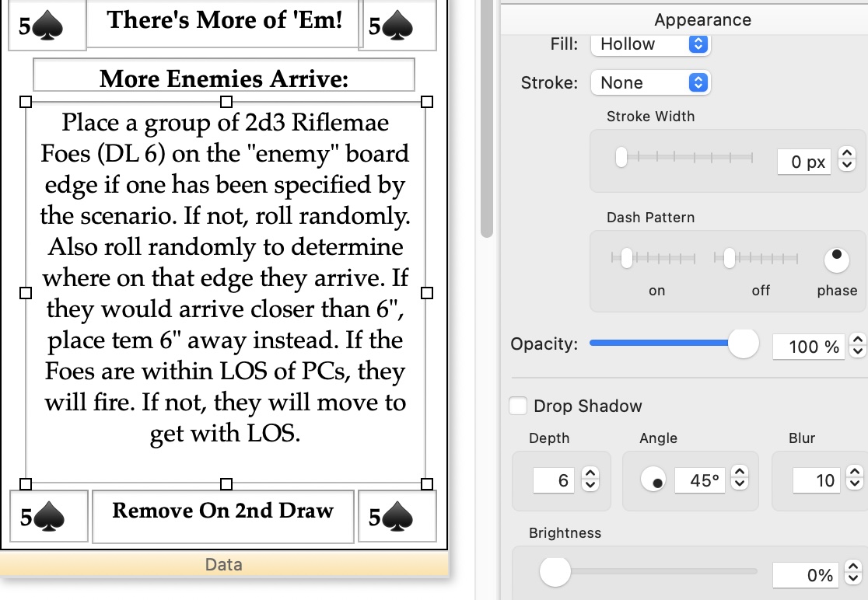Image resolution: width=868 pixels, height=600 pixels.
Task: Click the Drop Shadow Angle dial
Action: [x=653, y=480]
